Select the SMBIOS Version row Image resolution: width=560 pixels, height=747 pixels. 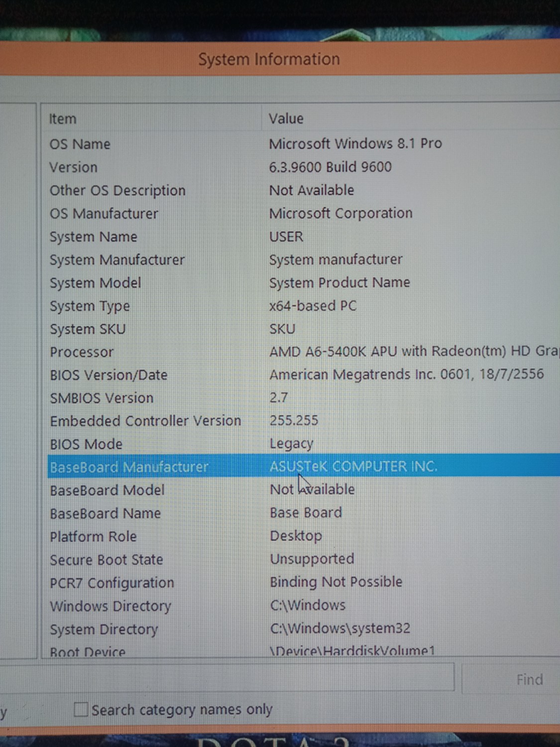tap(303, 398)
